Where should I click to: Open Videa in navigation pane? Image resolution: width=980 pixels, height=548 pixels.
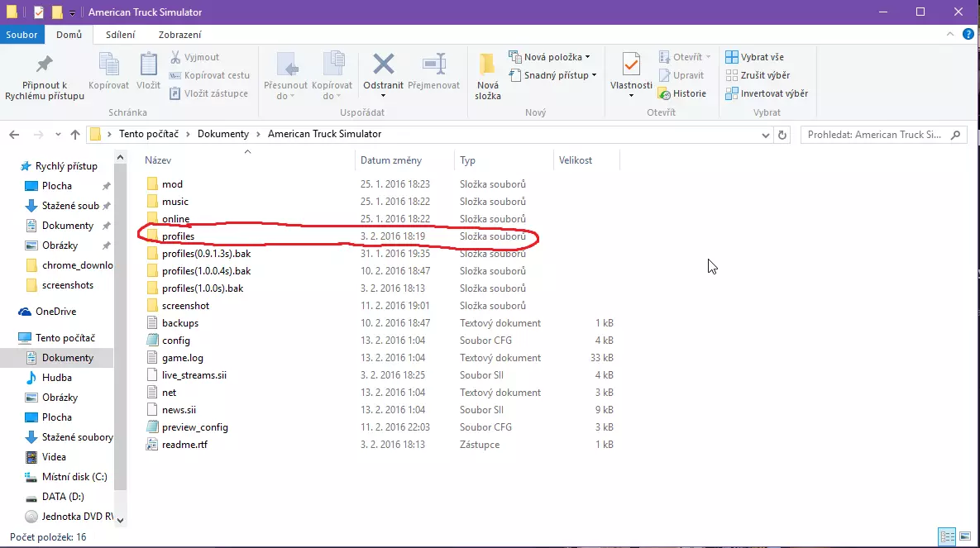54,457
